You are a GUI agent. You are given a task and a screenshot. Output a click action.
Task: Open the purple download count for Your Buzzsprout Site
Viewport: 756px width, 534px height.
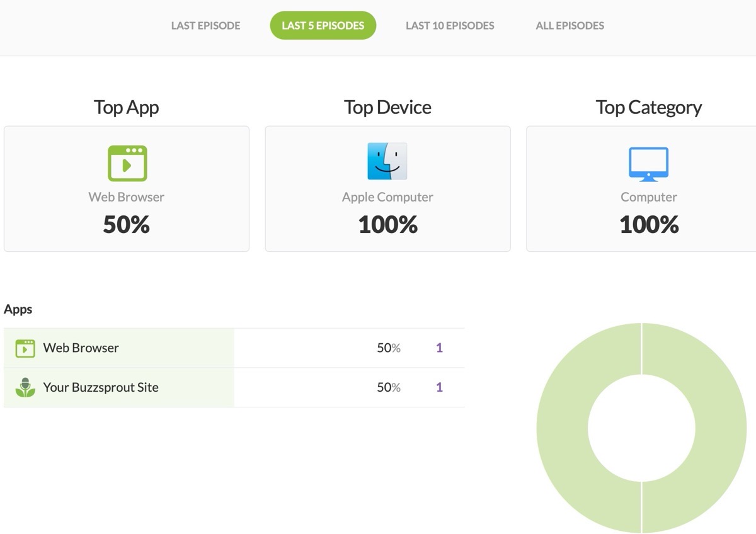pos(439,387)
